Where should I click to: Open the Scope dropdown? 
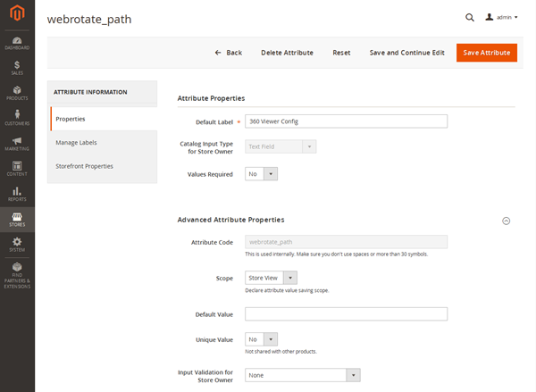click(x=271, y=278)
